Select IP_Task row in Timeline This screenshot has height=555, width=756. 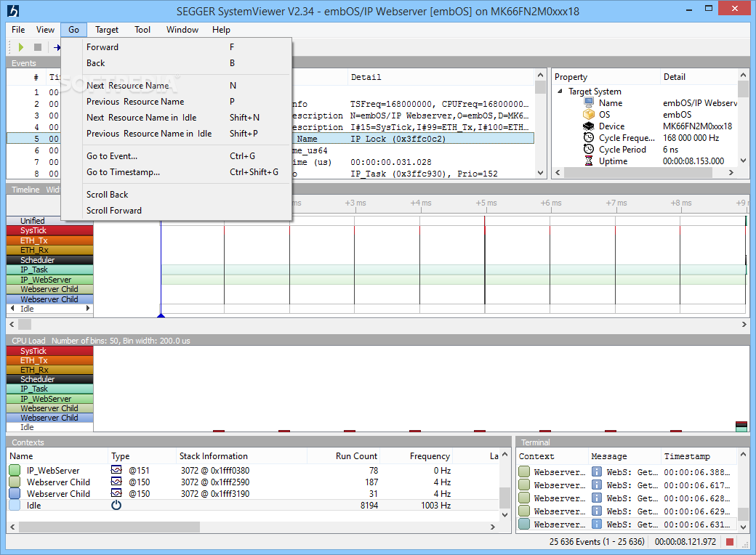click(49, 270)
